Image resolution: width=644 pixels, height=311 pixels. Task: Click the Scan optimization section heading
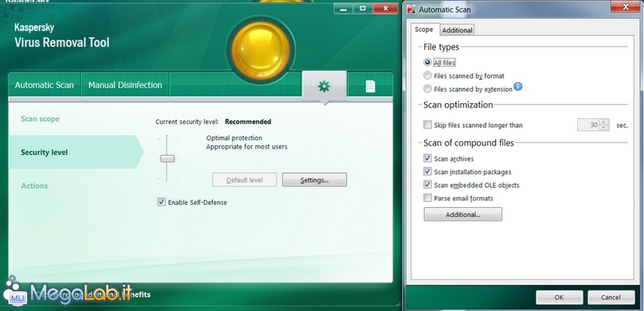point(458,105)
